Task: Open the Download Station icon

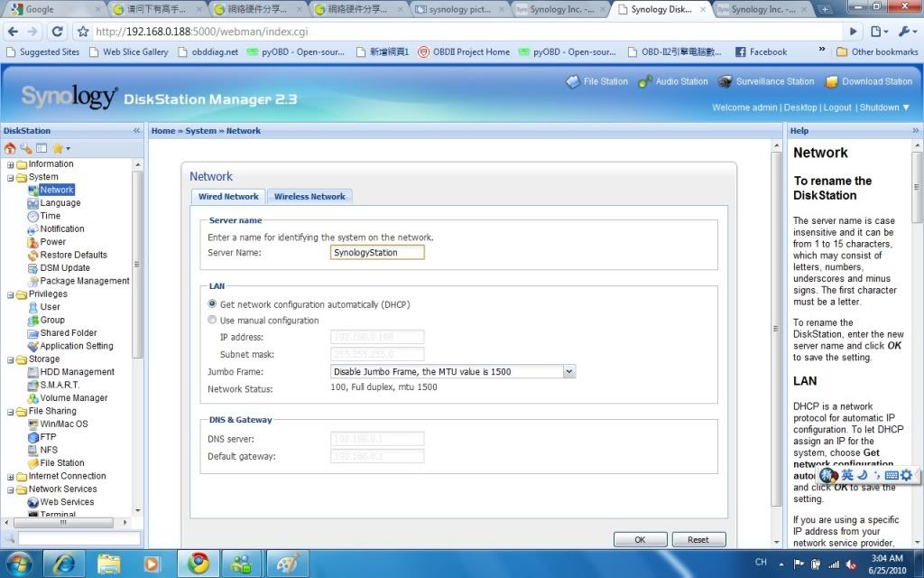Action: coord(831,82)
